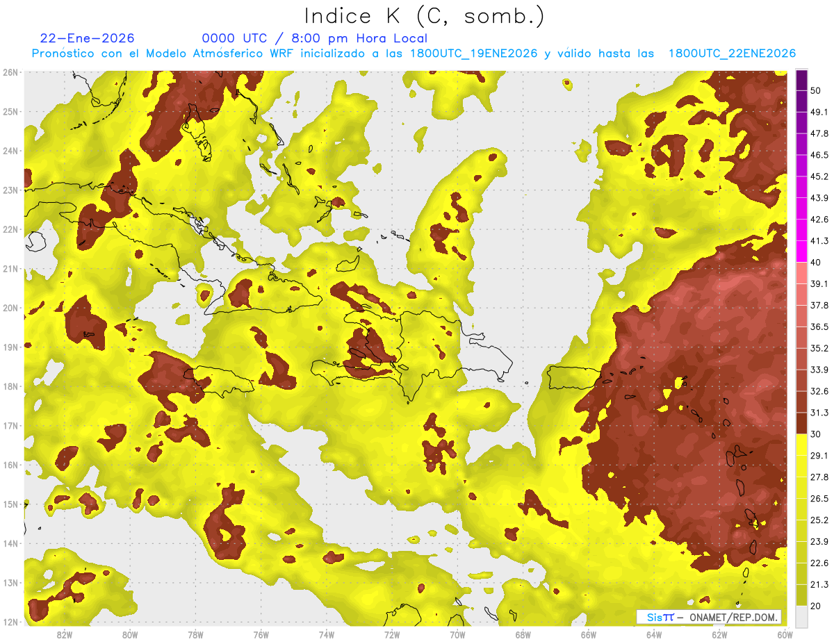This screenshot has width=834, height=644.
Task: Select the colorbar value '22.6'
Action: click(819, 563)
